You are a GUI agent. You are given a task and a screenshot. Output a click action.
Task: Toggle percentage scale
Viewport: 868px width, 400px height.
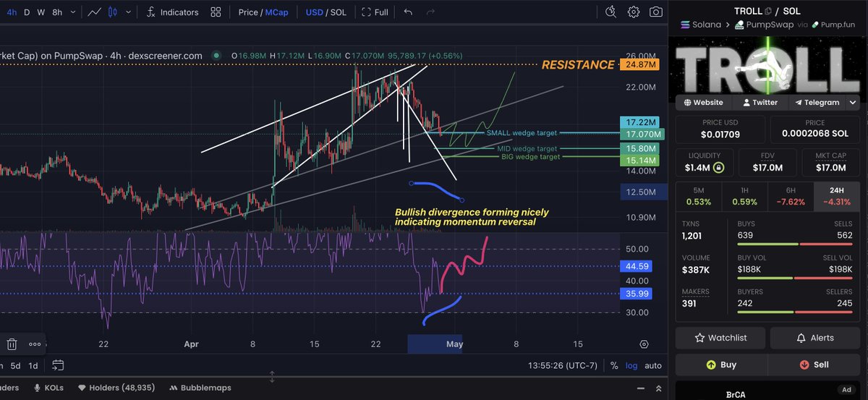[614, 365]
